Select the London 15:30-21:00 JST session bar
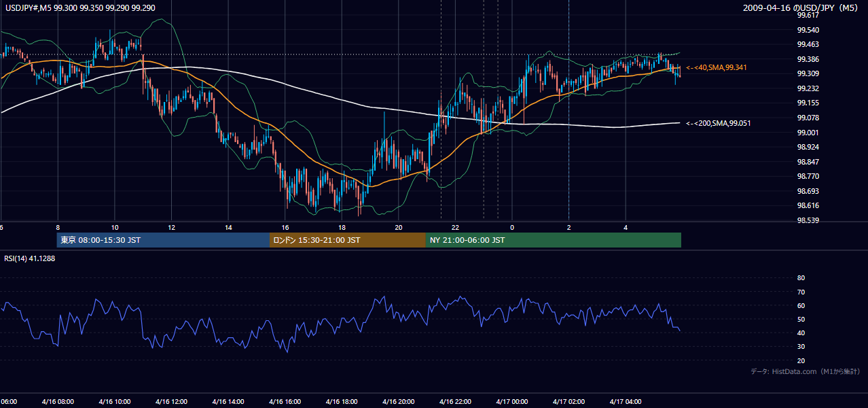Screen dimensions: 868x408 [x=348, y=240]
